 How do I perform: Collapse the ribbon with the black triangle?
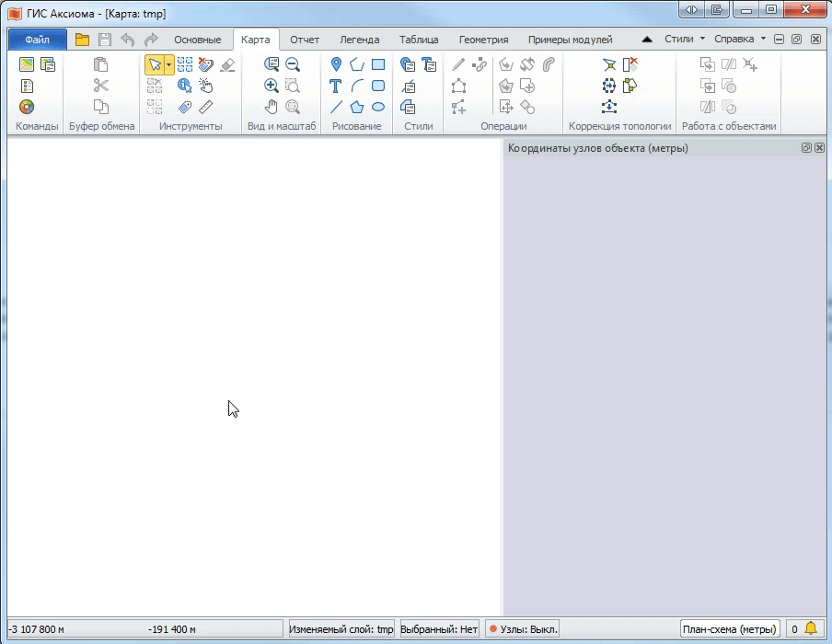tap(647, 40)
